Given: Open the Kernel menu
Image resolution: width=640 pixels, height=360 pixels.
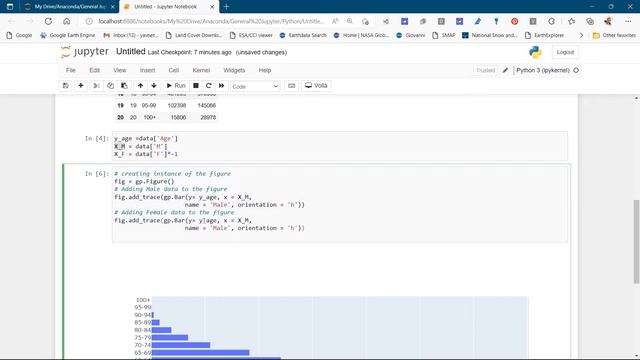Looking at the screenshot, I should pyautogui.click(x=201, y=70).
